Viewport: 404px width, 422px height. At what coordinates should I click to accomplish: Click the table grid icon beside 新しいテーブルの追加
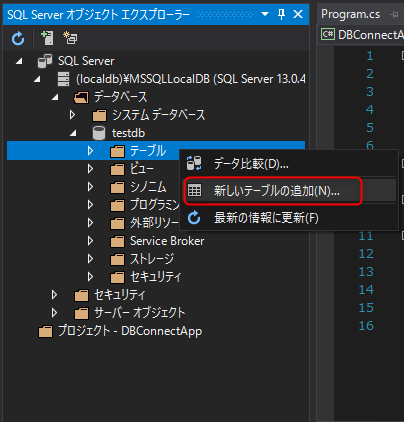point(195,191)
